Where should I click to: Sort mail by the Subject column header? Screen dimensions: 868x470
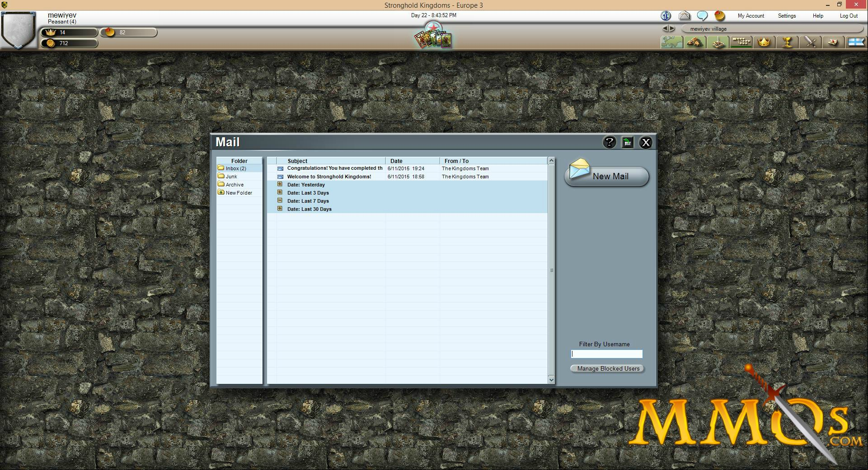(331, 161)
